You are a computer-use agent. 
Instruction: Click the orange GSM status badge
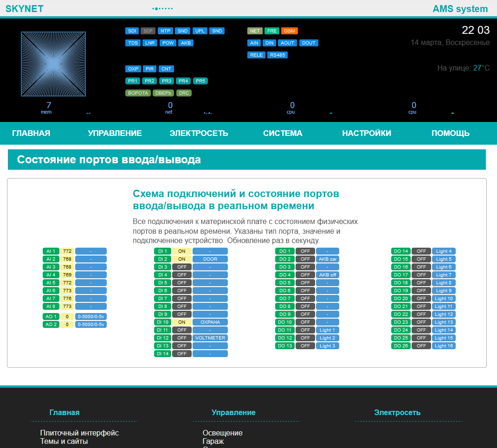pyautogui.click(x=290, y=31)
